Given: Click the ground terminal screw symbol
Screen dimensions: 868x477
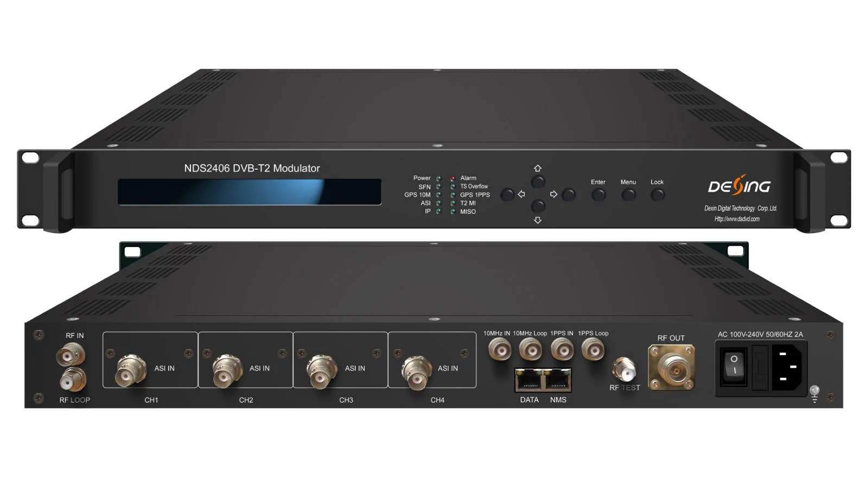Looking at the screenshot, I should [814, 394].
